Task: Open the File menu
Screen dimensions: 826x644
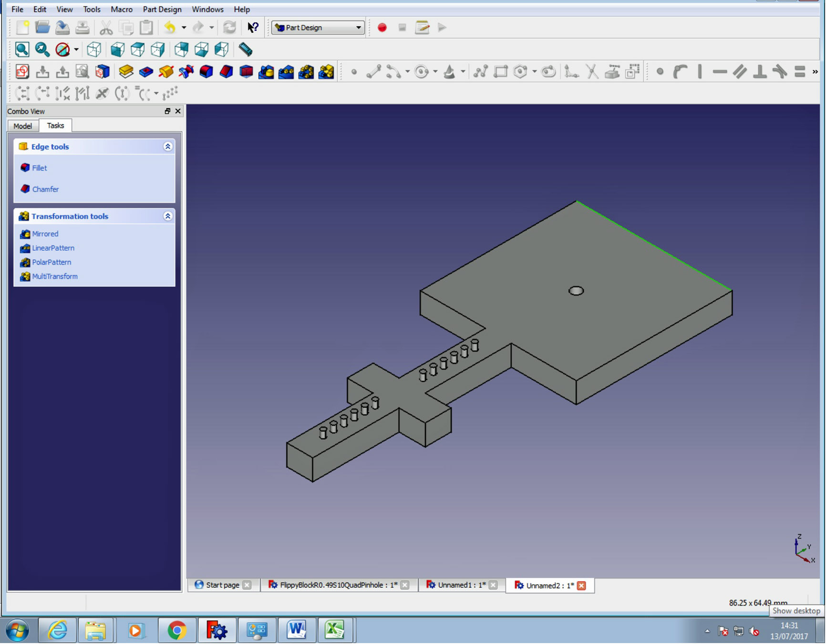Action: [18, 9]
